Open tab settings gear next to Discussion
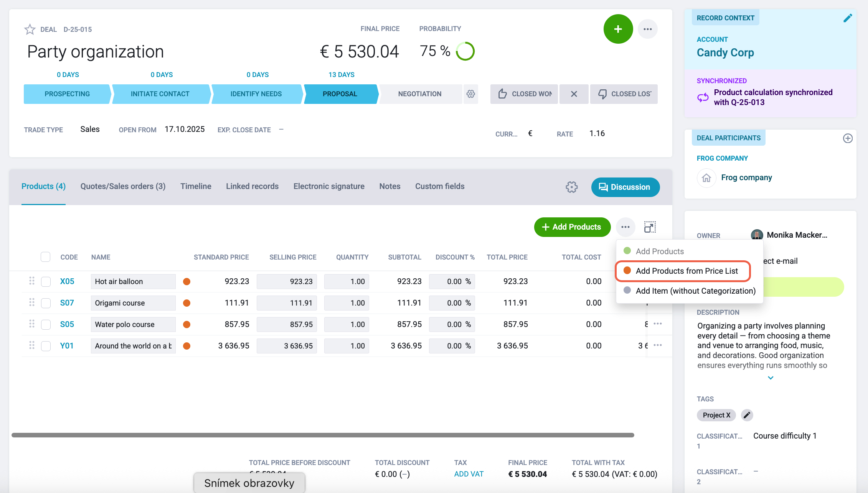 571,187
